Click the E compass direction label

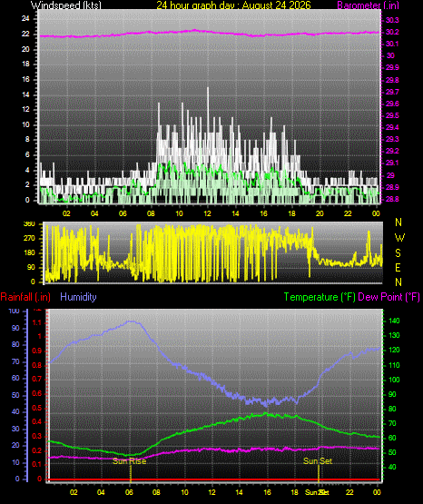click(x=398, y=267)
